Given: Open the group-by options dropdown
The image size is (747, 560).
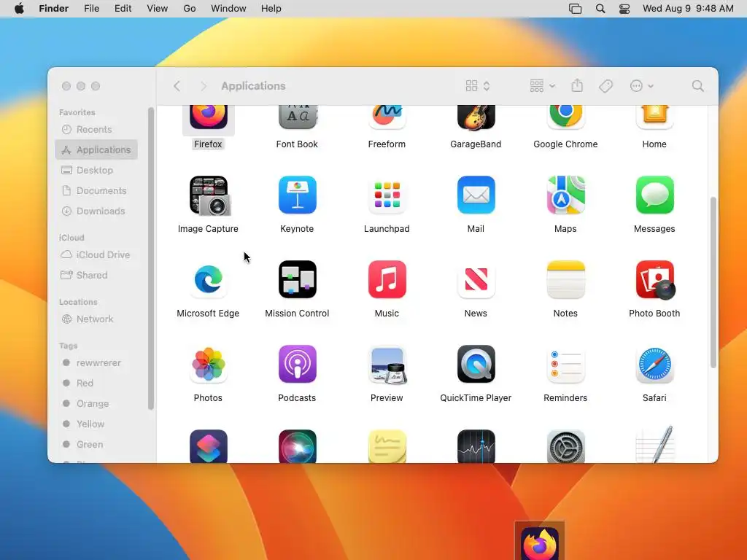Looking at the screenshot, I should tap(543, 86).
